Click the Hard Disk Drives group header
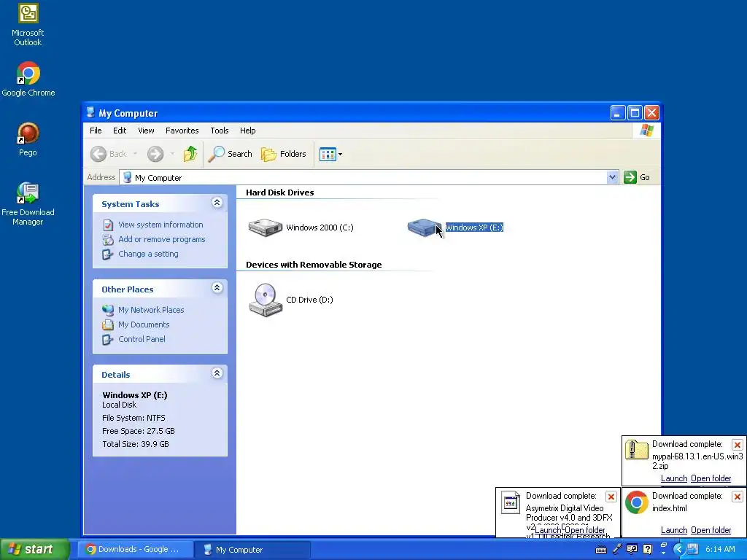747x560 pixels. tap(279, 192)
